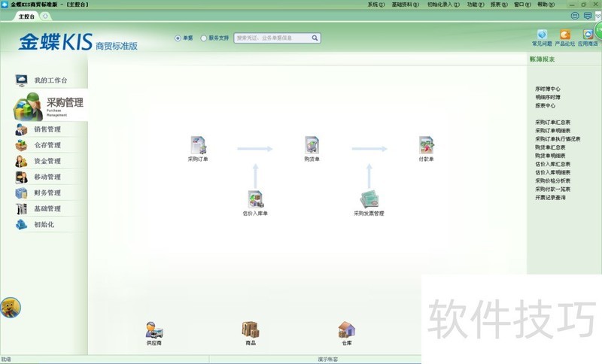Image resolution: width=602 pixels, height=364 pixels.
Task: Open 采购发票管理 invoice management icon
Action: [369, 199]
